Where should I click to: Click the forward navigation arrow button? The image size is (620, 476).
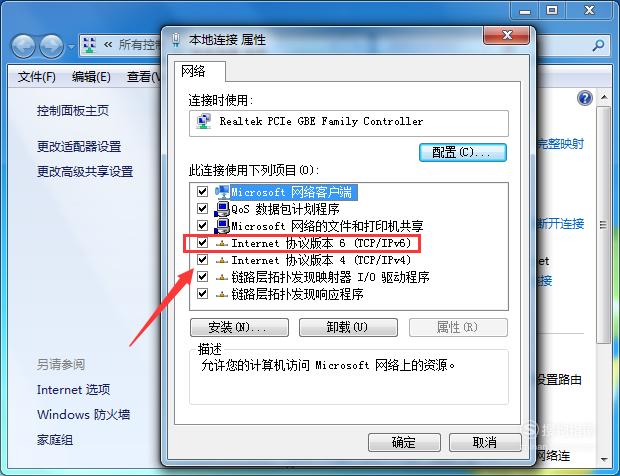pos(52,46)
